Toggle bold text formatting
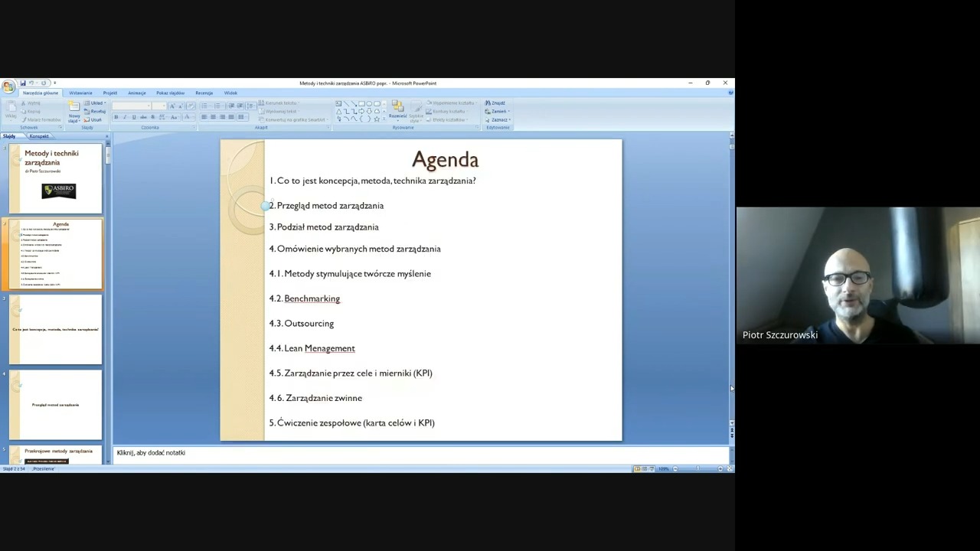The height and width of the screenshot is (551, 980). (116, 117)
